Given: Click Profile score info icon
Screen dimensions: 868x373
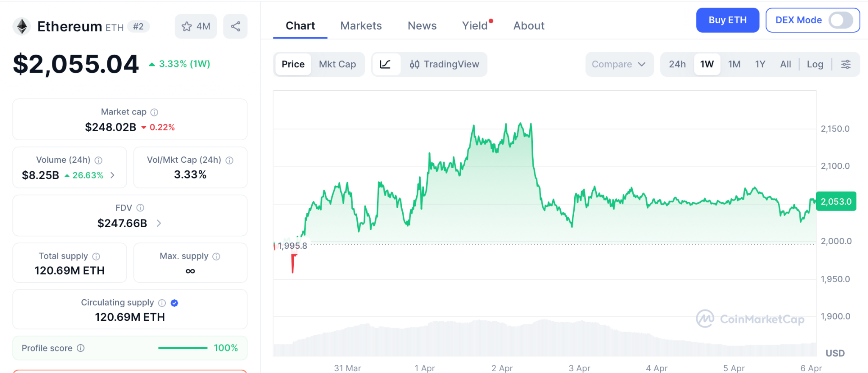Looking at the screenshot, I should click(x=81, y=348).
